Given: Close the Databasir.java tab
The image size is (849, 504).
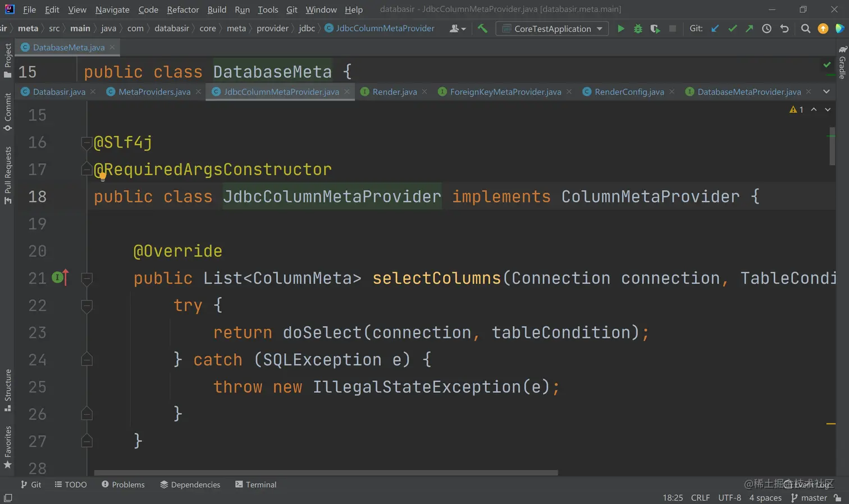Looking at the screenshot, I should click(x=93, y=91).
